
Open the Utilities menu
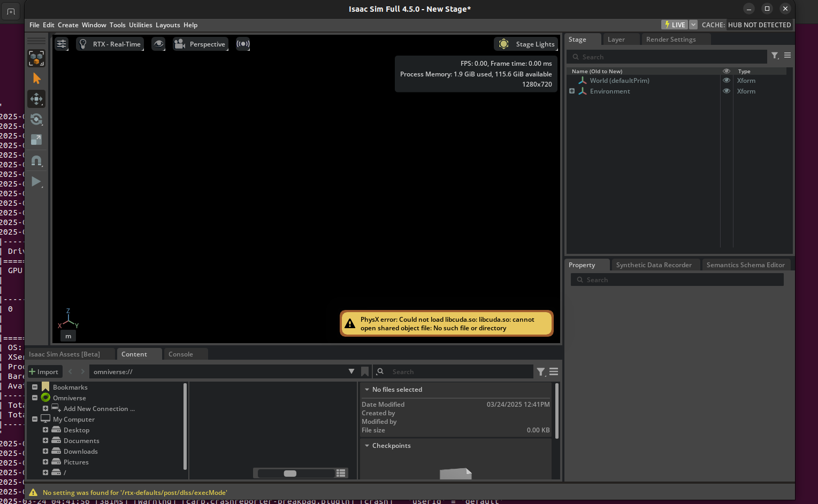(x=141, y=25)
